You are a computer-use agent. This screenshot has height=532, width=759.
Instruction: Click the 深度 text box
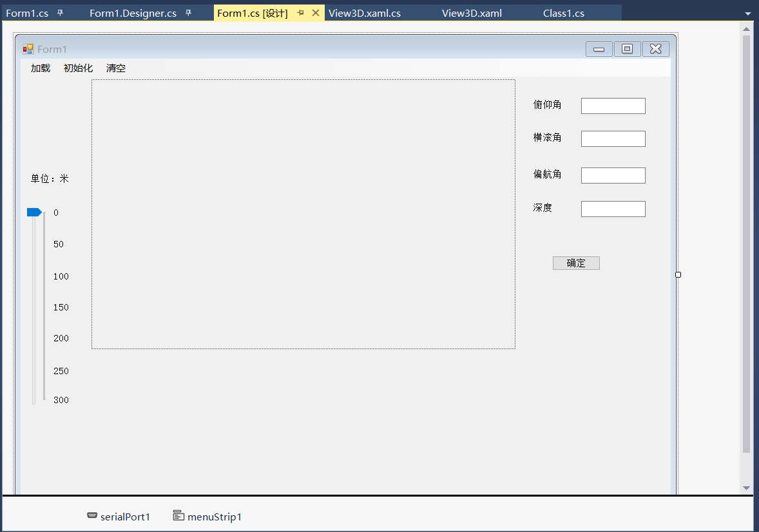point(613,209)
